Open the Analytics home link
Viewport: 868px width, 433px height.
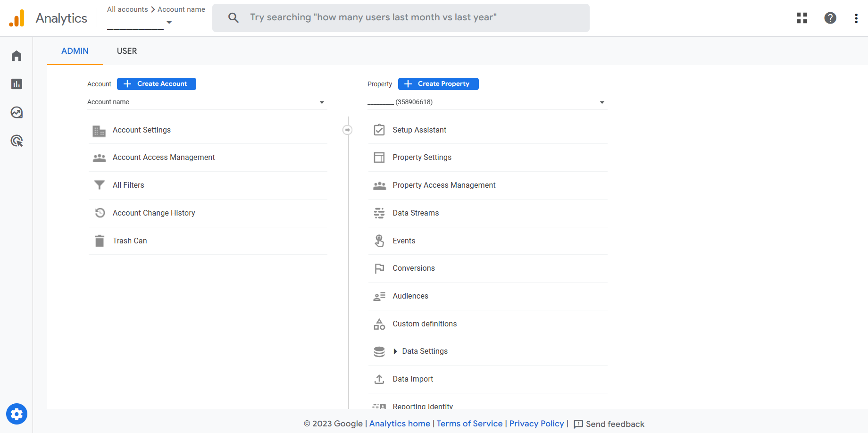[400, 424]
